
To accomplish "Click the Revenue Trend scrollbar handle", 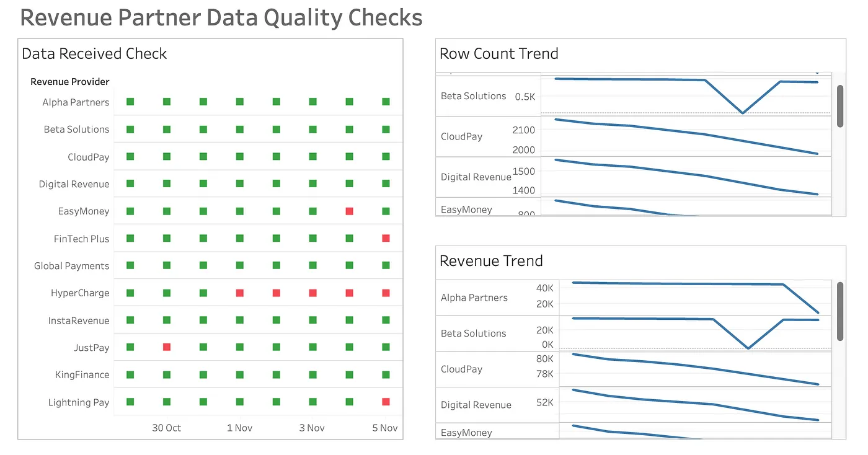I will click(840, 311).
